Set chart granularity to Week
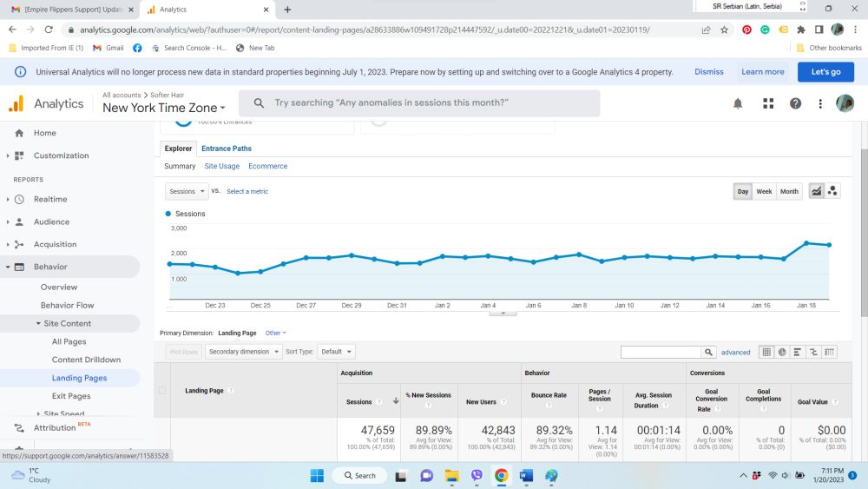 pyautogui.click(x=764, y=192)
